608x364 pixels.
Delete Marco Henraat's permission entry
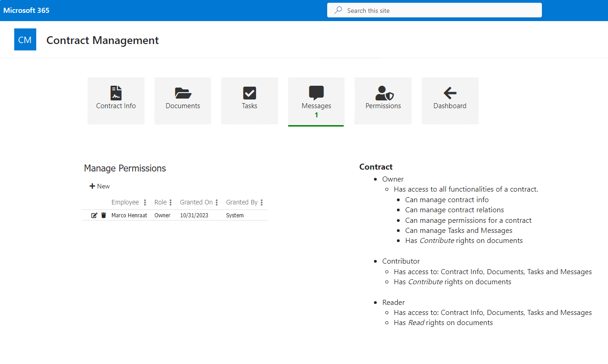[x=103, y=215]
